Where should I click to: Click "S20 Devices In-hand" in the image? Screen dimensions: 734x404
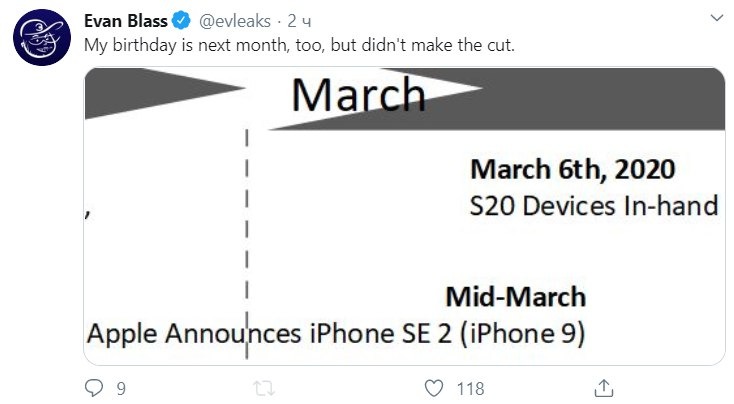(x=594, y=205)
